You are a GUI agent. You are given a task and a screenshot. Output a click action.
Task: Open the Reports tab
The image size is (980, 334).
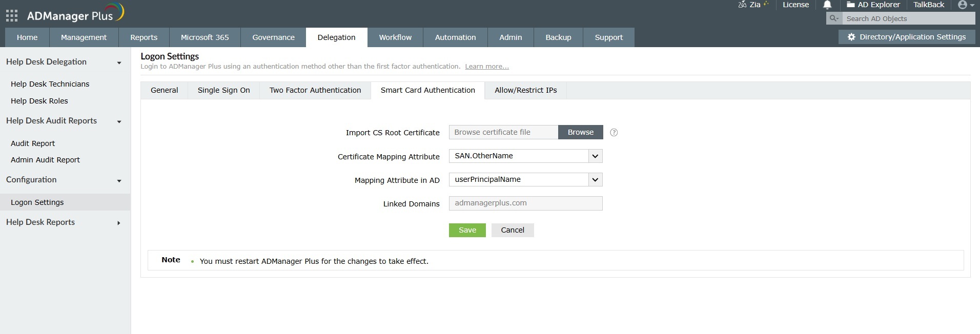(144, 37)
